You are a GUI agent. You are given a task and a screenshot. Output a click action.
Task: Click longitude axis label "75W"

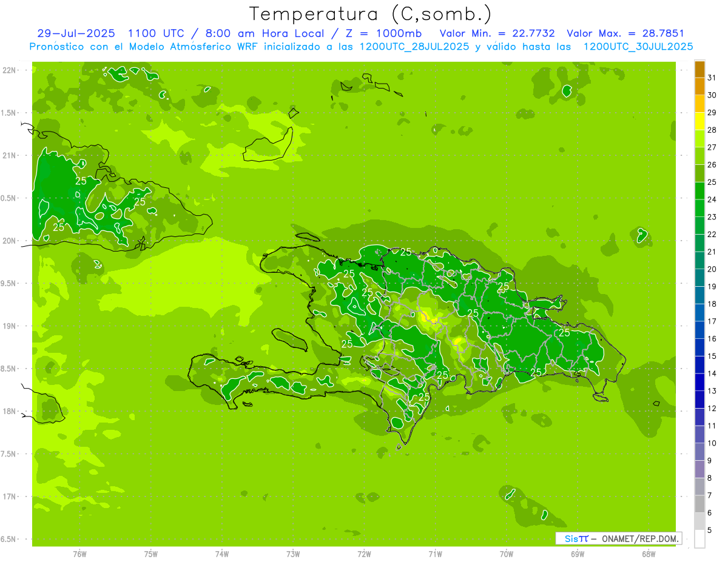(151, 554)
